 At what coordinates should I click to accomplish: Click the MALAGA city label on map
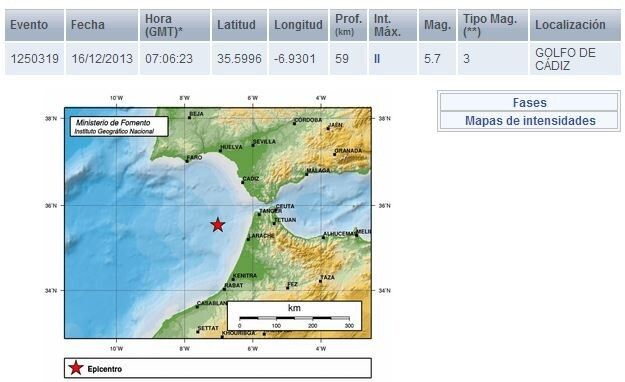click(318, 170)
